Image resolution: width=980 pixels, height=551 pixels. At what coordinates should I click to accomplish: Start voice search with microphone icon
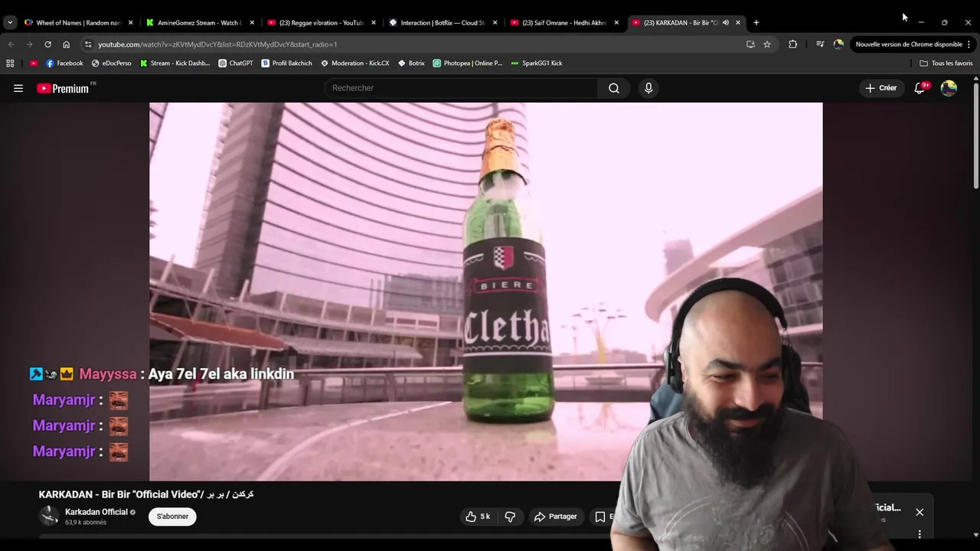tap(648, 88)
